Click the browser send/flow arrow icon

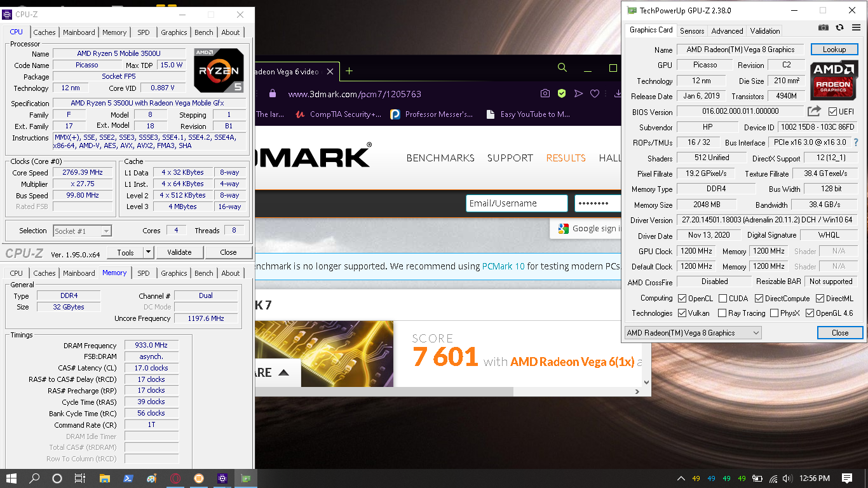click(x=578, y=93)
